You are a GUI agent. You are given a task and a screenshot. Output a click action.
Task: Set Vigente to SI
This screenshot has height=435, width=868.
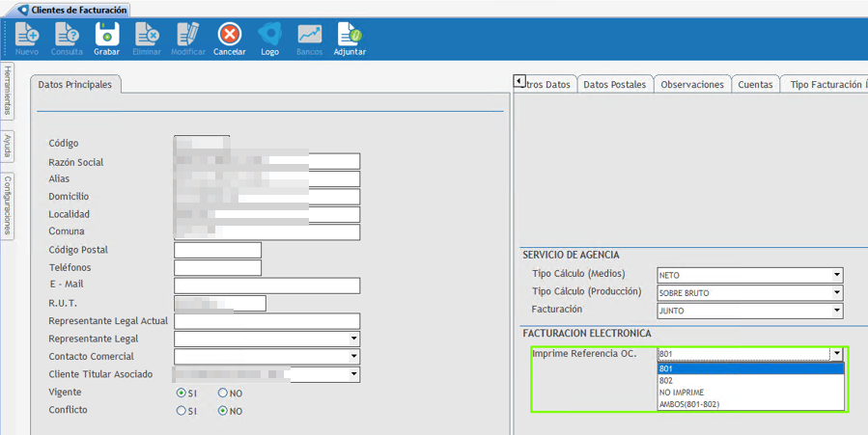181,393
